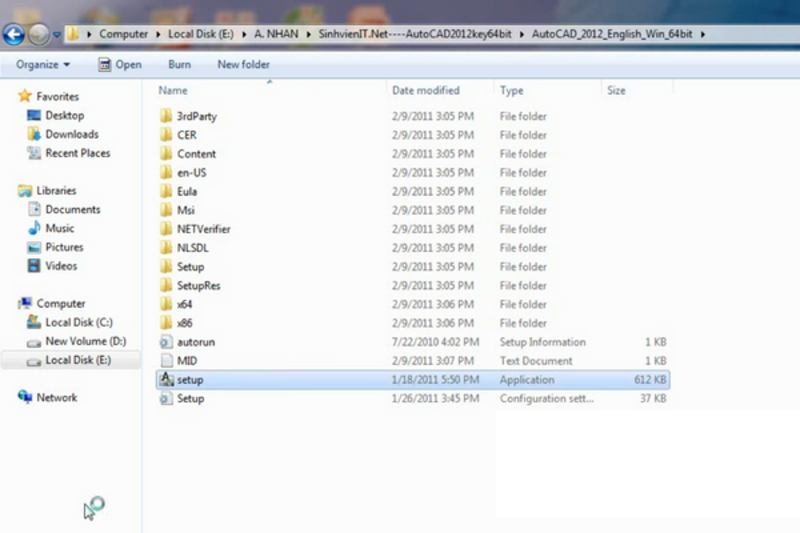Expand arrow after AutoCAD_2012_English_Win_64bit breadcrumb
Screen dimensions: 800x533
[703, 35]
